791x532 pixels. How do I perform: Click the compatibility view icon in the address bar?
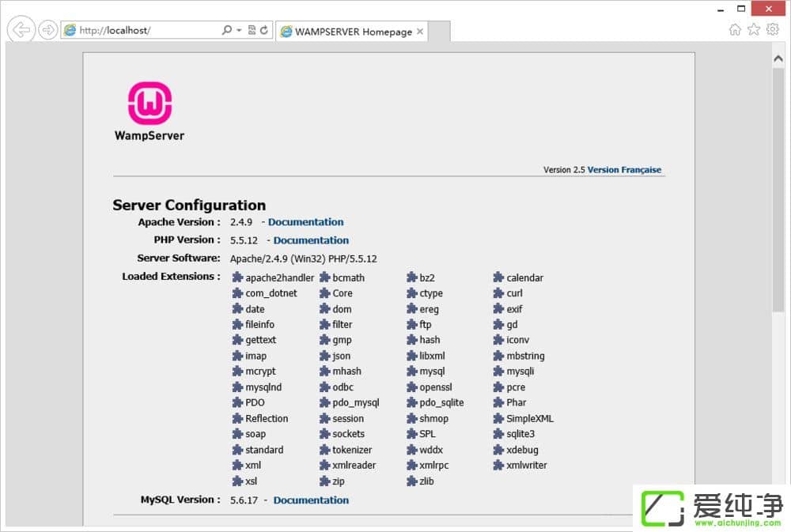click(251, 30)
